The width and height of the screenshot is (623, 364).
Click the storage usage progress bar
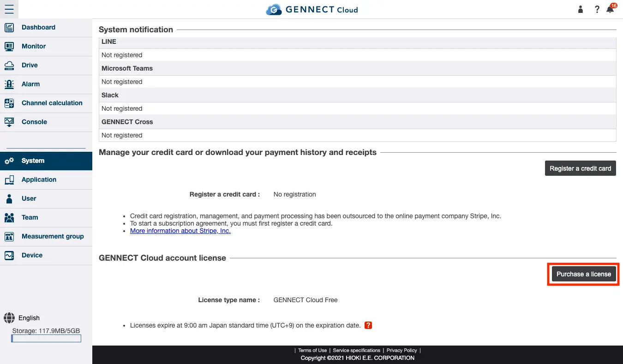coord(46,339)
